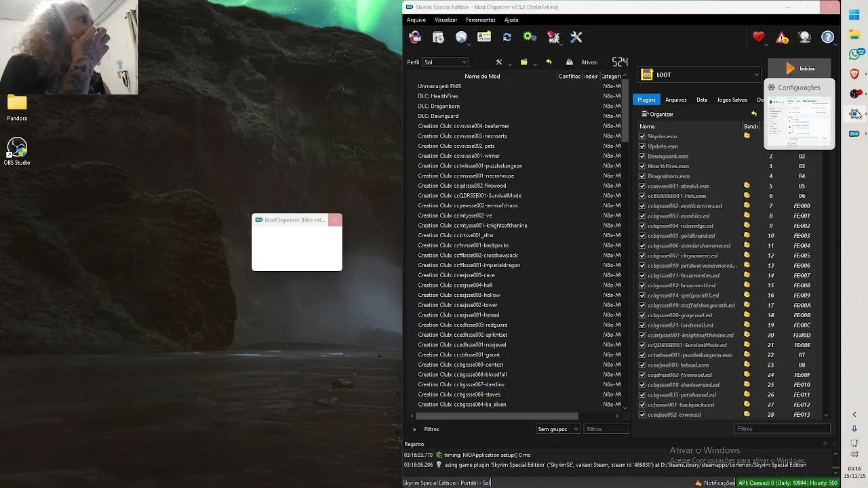Screen dimensions: 868x488
Task: Switch to the Arquivos tab
Action: [675, 100]
